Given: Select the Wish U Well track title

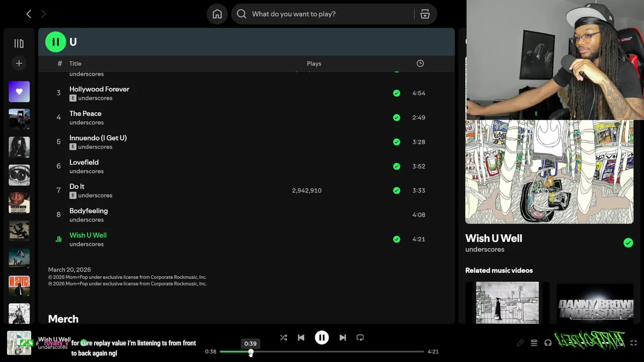Looking at the screenshot, I should tap(88, 235).
